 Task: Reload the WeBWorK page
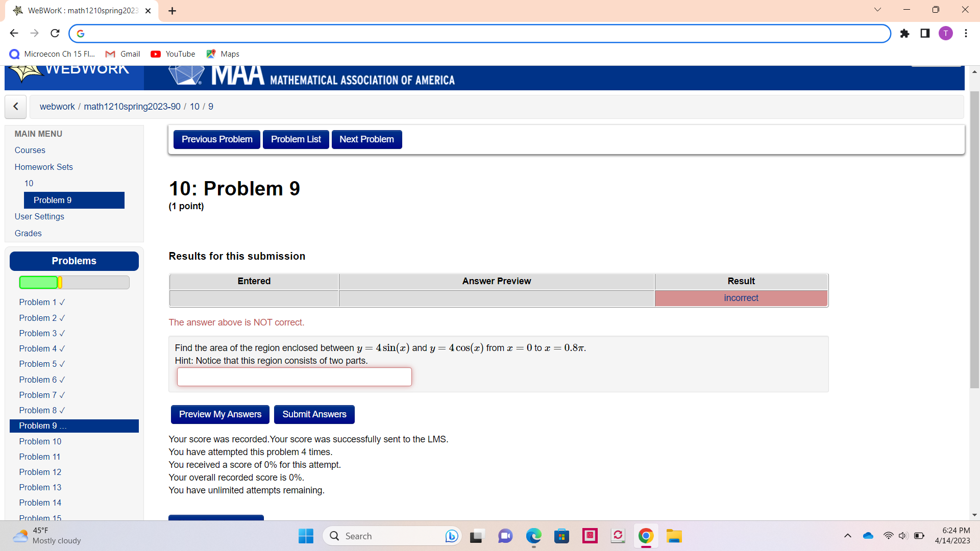[55, 33]
